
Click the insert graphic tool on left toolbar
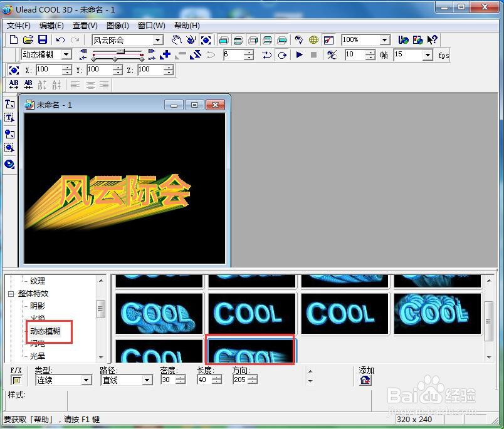(9, 133)
